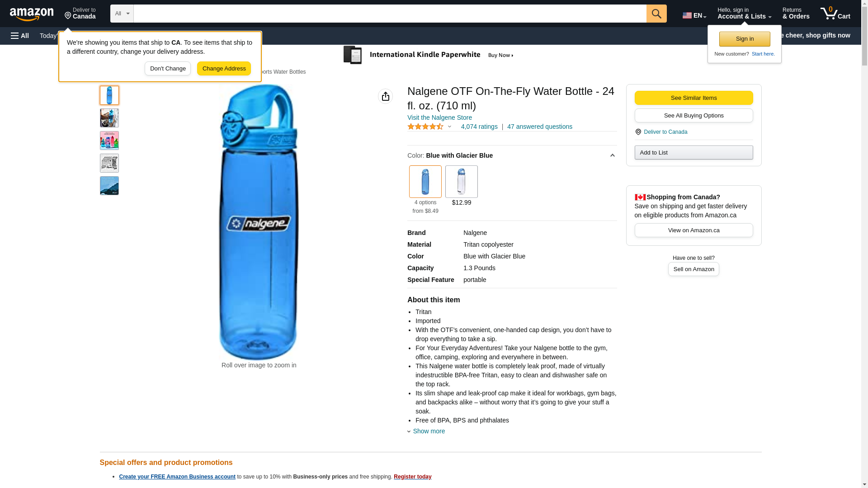
Task: Click the share icon beside the product image
Action: (x=385, y=96)
